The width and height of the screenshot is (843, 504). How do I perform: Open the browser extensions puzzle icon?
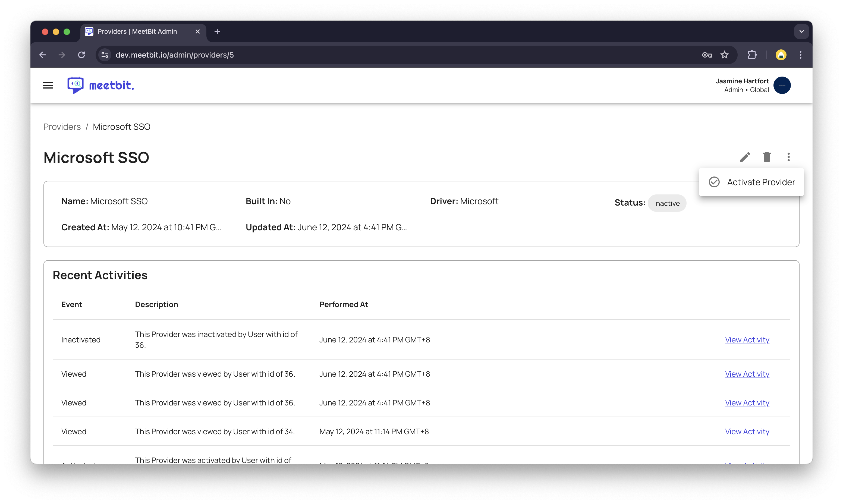(x=752, y=55)
